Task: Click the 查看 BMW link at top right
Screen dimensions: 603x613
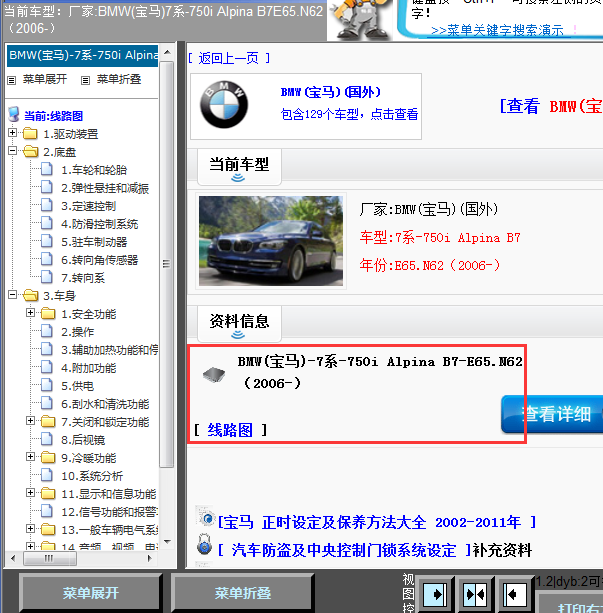Action: 551,106
